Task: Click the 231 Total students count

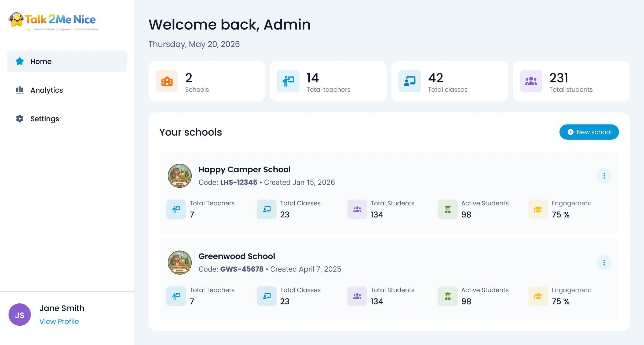Action: point(559,78)
